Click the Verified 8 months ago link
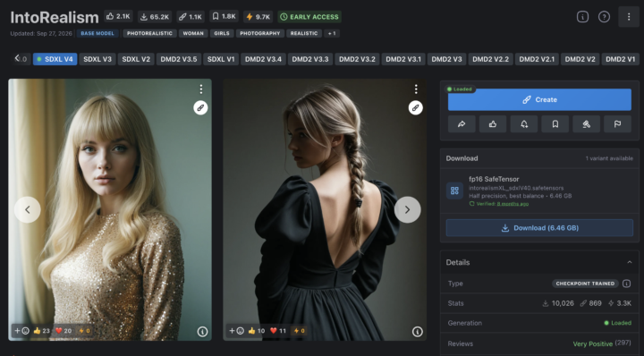The height and width of the screenshot is (356, 644). tap(513, 204)
